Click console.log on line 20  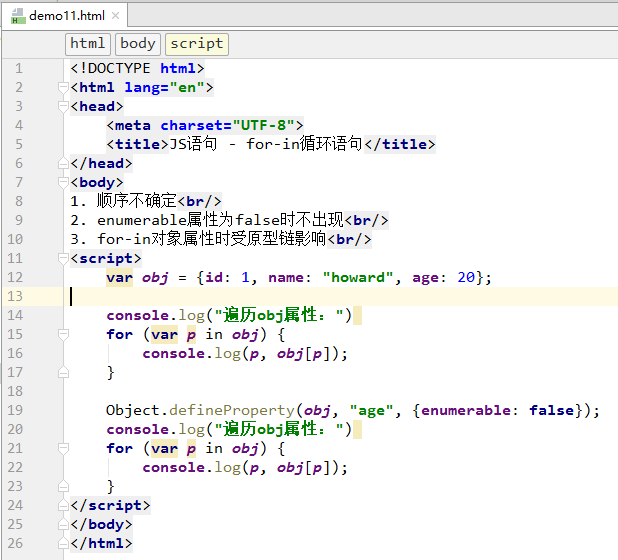click(156, 429)
